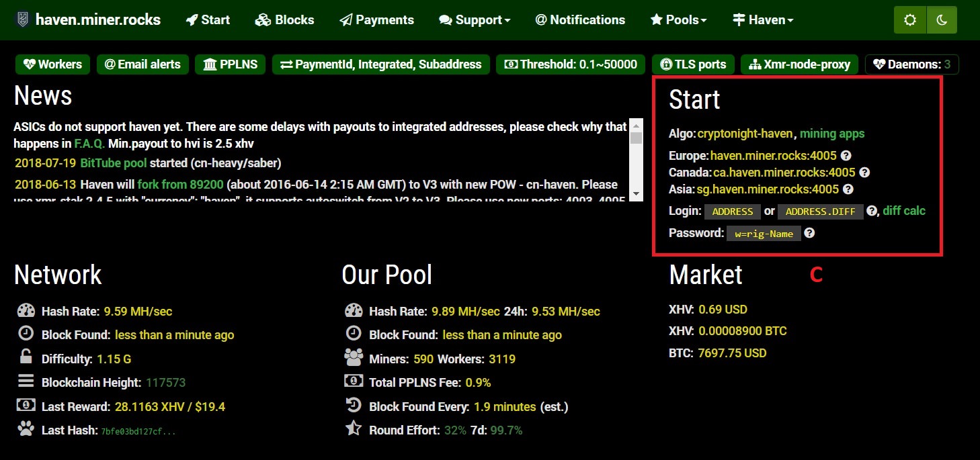The image size is (980, 460).
Task: Click the Network Hash Rate gauge icon
Action: (x=26, y=311)
